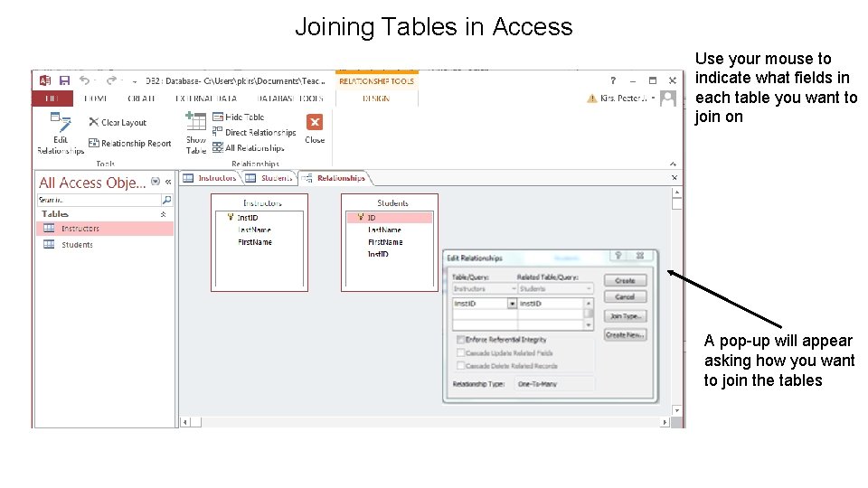Click the account warning triangle icon

coord(591,99)
